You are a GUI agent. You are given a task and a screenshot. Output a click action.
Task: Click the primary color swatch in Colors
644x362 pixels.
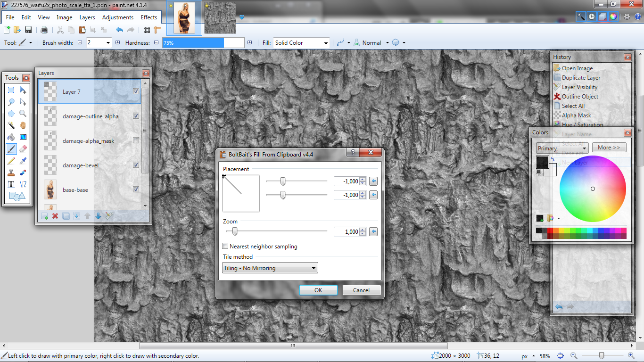(542, 162)
